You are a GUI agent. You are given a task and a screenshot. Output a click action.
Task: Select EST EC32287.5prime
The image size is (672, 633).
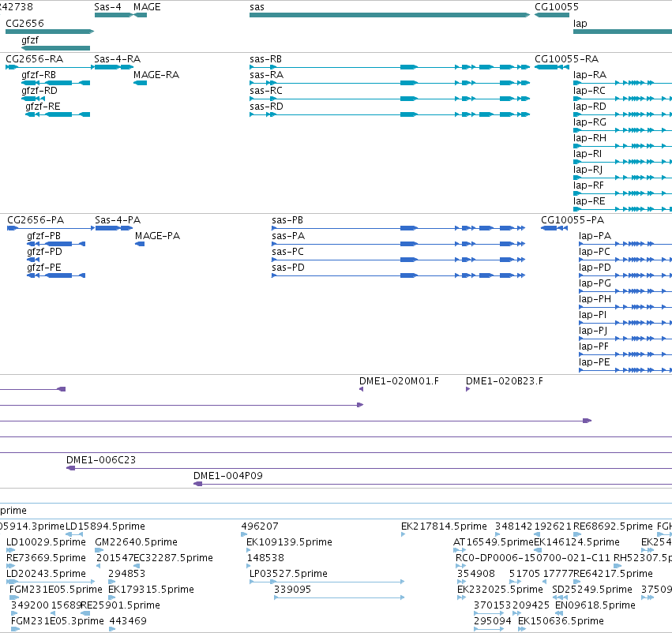137,566
